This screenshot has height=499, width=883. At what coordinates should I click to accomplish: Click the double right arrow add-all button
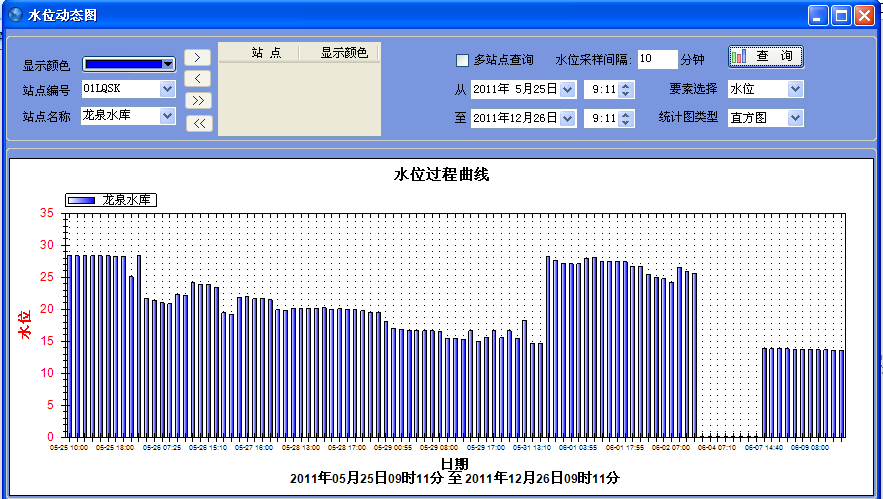click(x=199, y=101)
